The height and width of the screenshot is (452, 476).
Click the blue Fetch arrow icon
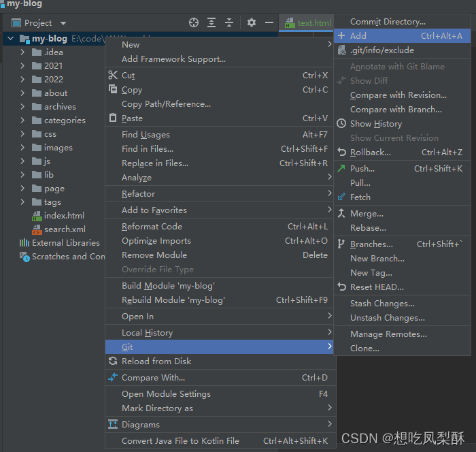341,197
